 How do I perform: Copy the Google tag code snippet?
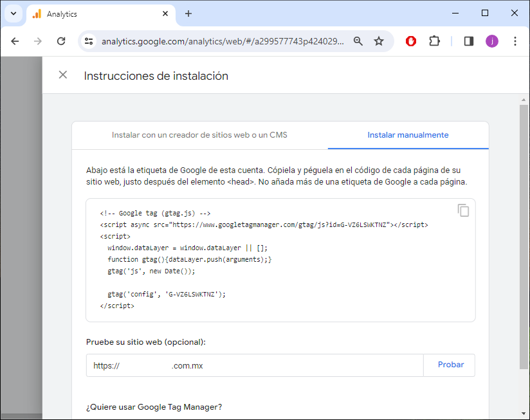pos(463,210)
